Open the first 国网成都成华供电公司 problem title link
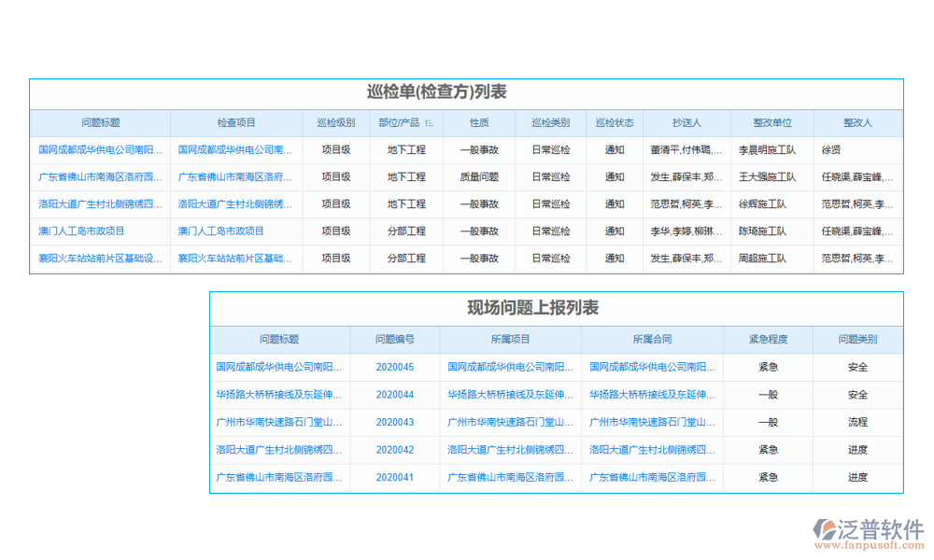 99,149
